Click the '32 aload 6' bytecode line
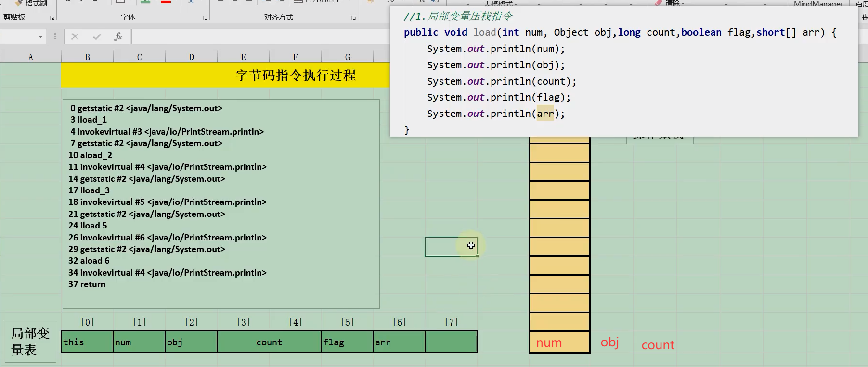This screenshot has height=367, width=868. click(x=89, y=261)
